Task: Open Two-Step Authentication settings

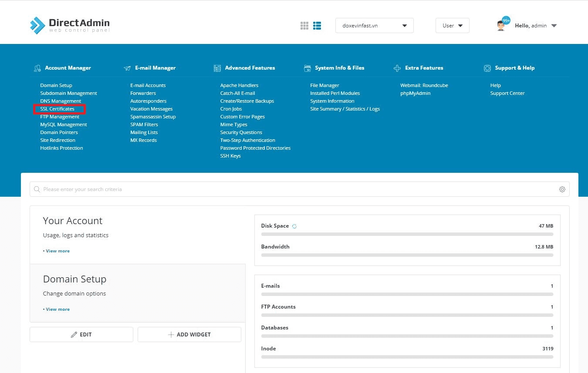Action: pyautogui.click(x=247, y=140)
